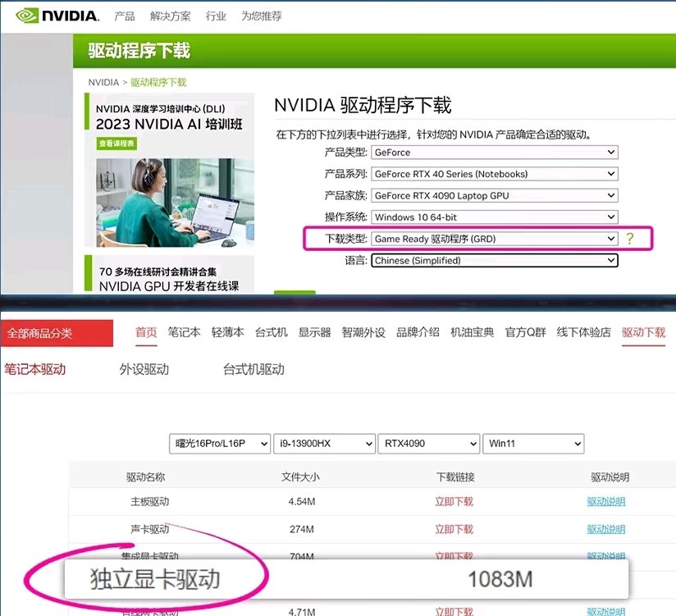Open the 产品 menu in NVIDIA header

[125, 16]
